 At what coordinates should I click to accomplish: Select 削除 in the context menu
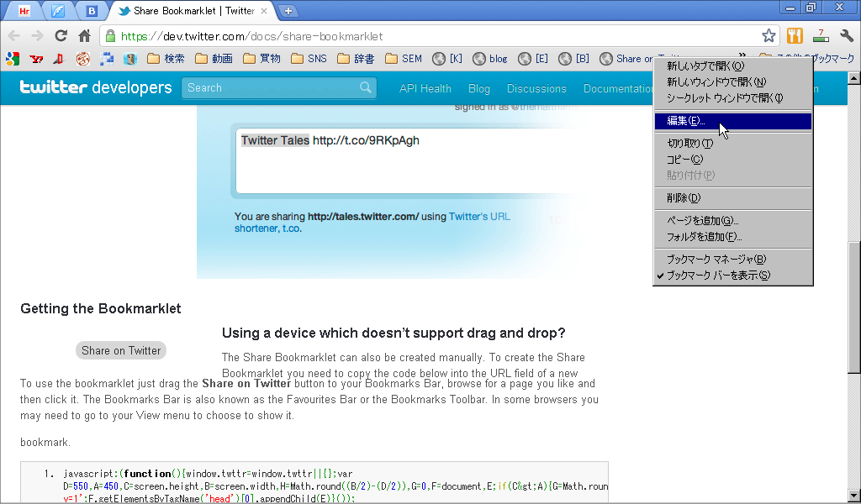click(x=733, y=198)
